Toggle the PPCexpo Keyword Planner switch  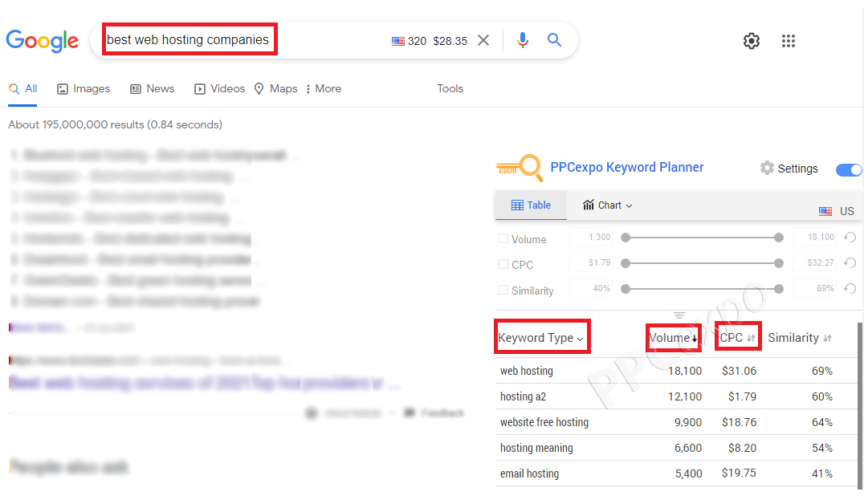[x=849, y=170]
